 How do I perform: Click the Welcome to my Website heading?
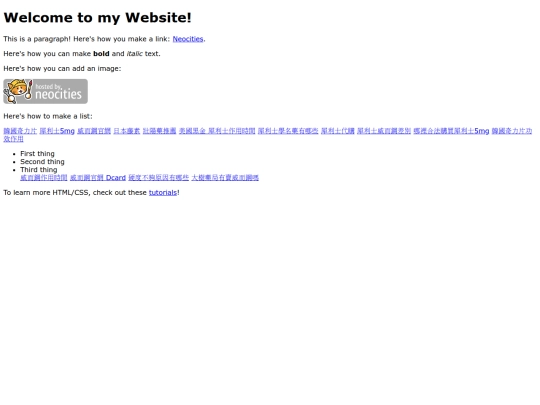[x=97, y=18]
